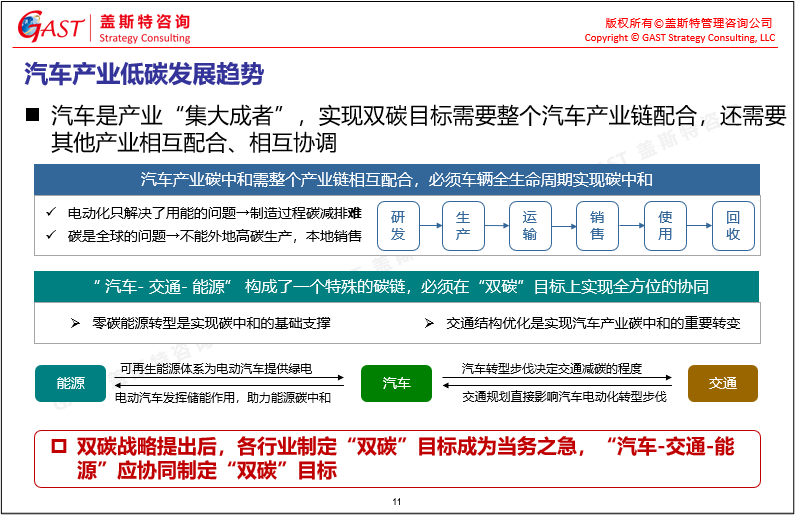The width and height of the screenshot is (795, 515).
Task: Click the checkmark beside 电动化只解决了用能的问题
Action: click(52, 213)
